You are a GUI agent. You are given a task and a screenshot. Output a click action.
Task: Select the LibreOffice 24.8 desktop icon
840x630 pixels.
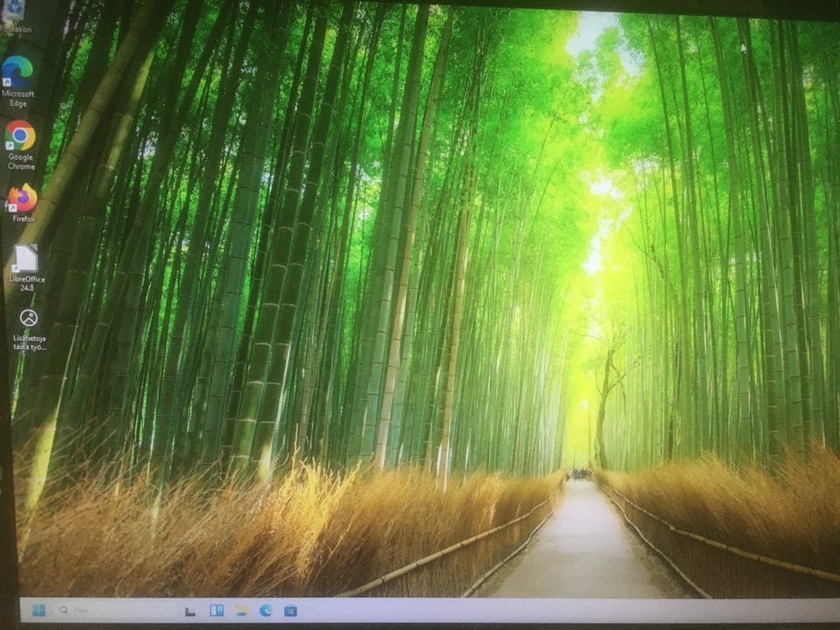(x=26, y=268)
